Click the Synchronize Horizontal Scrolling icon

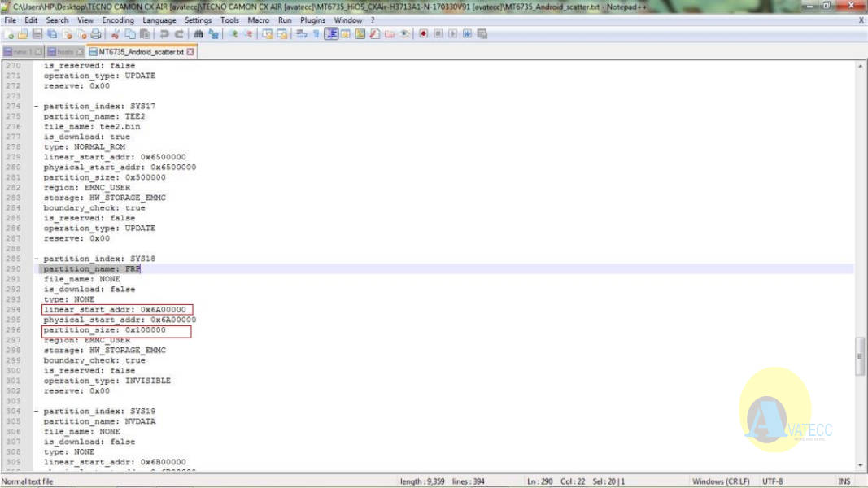pos(282,34)
